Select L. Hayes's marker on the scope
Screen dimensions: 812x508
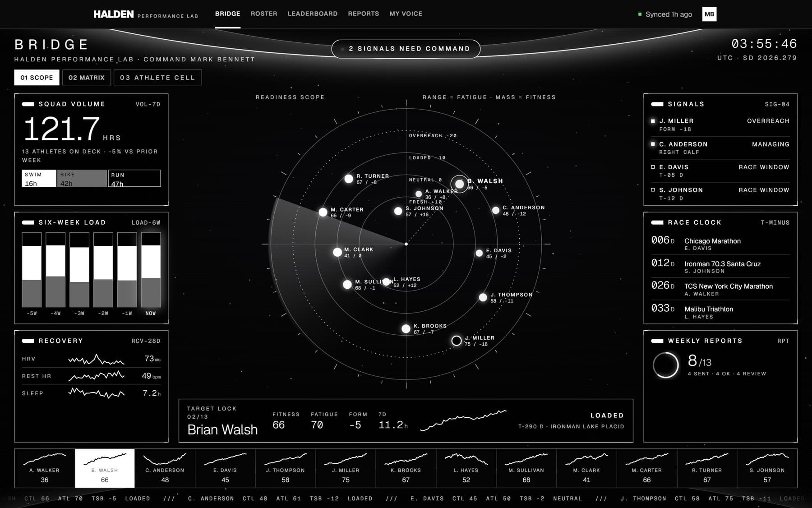click(x=386, y=282)
